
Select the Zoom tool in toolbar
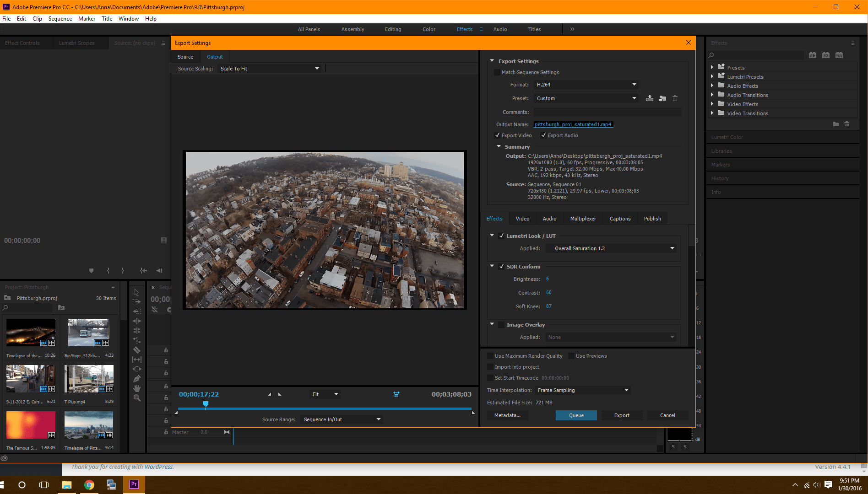[137, 398]
